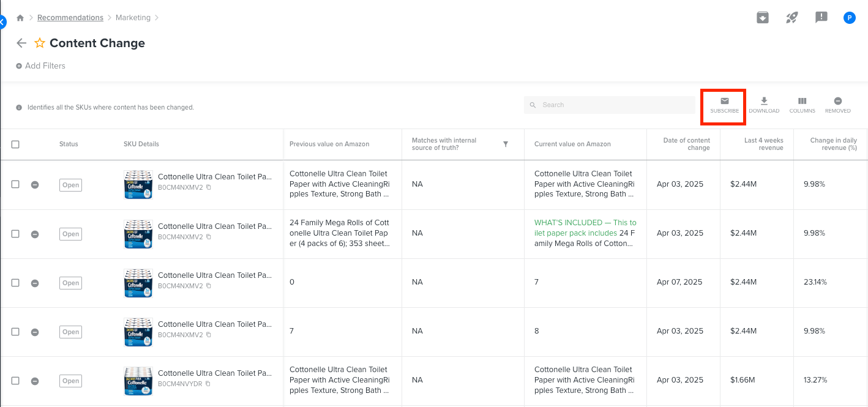The height and width of the screenshot is (407, 868).
Task: Copy ASIN B0CM4NVYDR with the copy icon
Action: (209, 384)
